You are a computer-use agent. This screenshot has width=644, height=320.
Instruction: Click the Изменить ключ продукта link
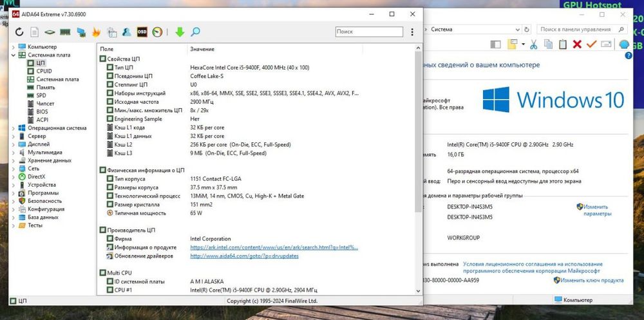tap(592, 280)
